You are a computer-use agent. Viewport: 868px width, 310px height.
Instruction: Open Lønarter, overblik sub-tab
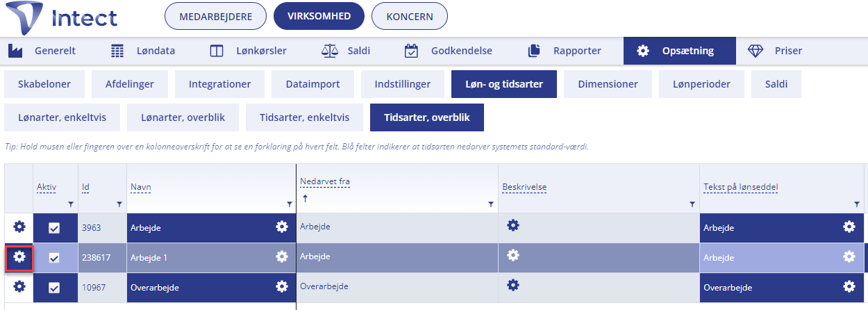[183, 117]
